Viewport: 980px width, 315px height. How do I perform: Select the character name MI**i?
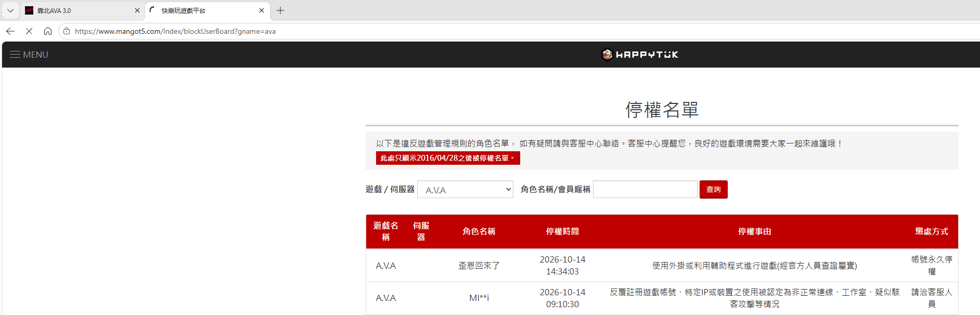pos(479,298)
